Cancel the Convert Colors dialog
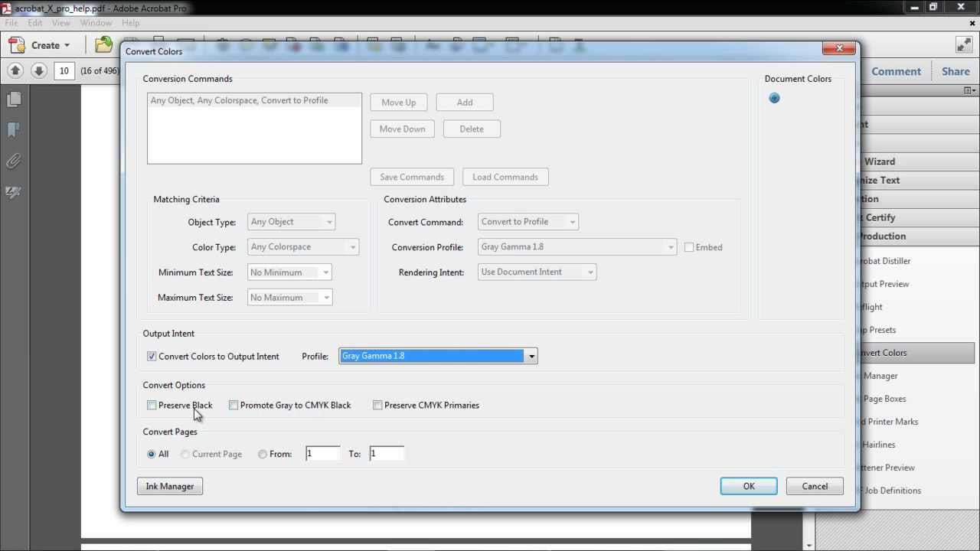Screen dimensions: 980x551 tap(815, 487)
